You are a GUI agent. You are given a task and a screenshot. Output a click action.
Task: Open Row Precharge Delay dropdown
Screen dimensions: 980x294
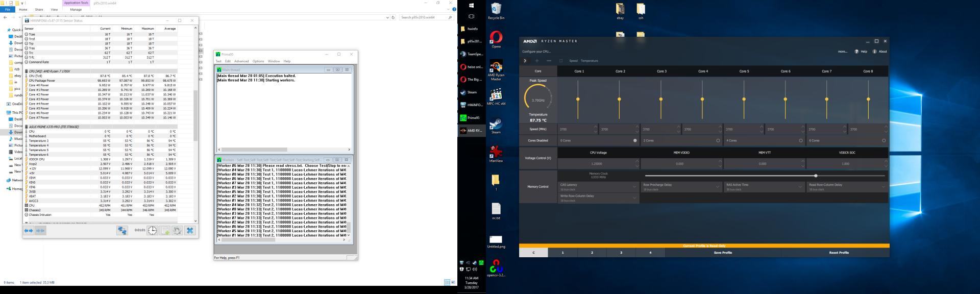pyautogui.click(x=681, y=187)
